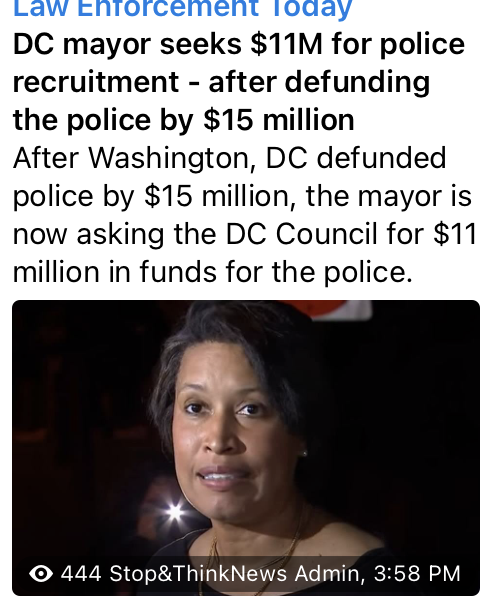Screen dimensions: 500x596
Task: Click the last line 'million in funds for the police.'
Action: [213, 272]
